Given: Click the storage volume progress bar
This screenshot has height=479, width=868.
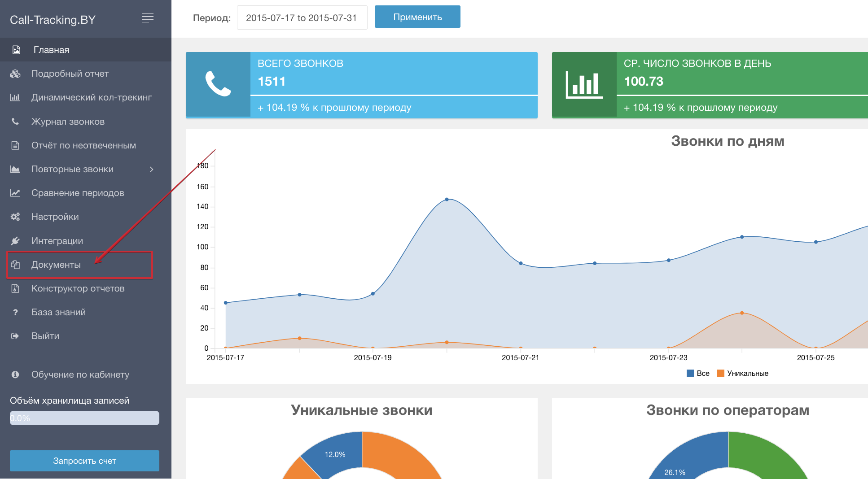Looking at the screenshot, I should (x=84, y=418).
